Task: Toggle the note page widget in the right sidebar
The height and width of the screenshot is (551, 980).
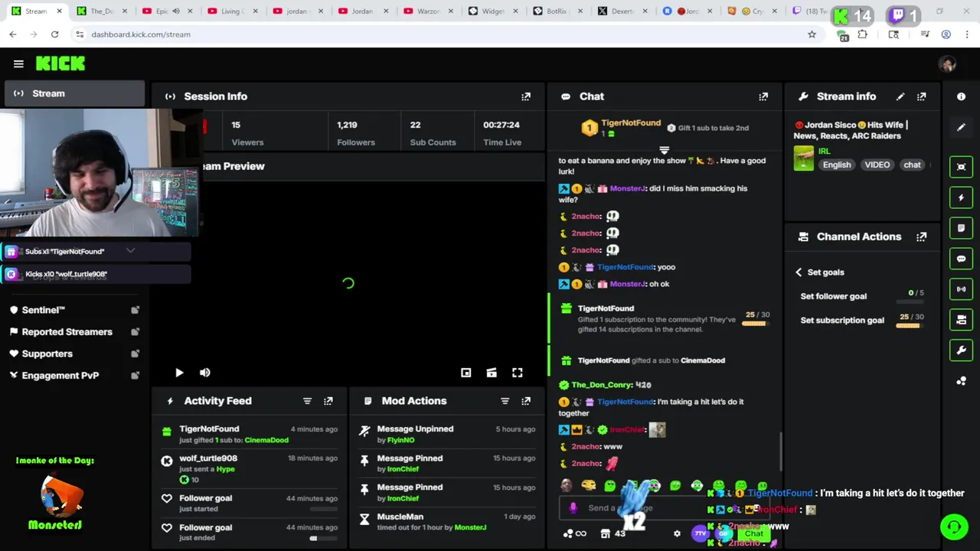Action: pyautogui.click(x=961, y=228)
